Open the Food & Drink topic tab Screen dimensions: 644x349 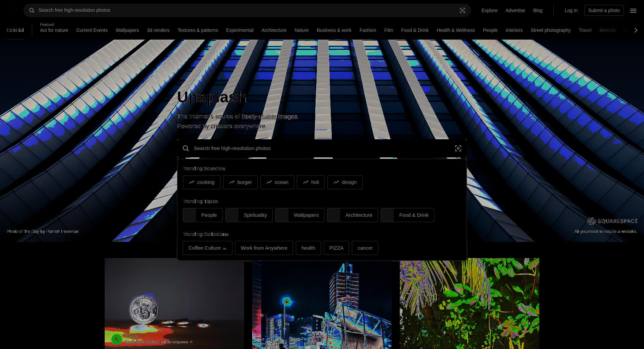415,30
